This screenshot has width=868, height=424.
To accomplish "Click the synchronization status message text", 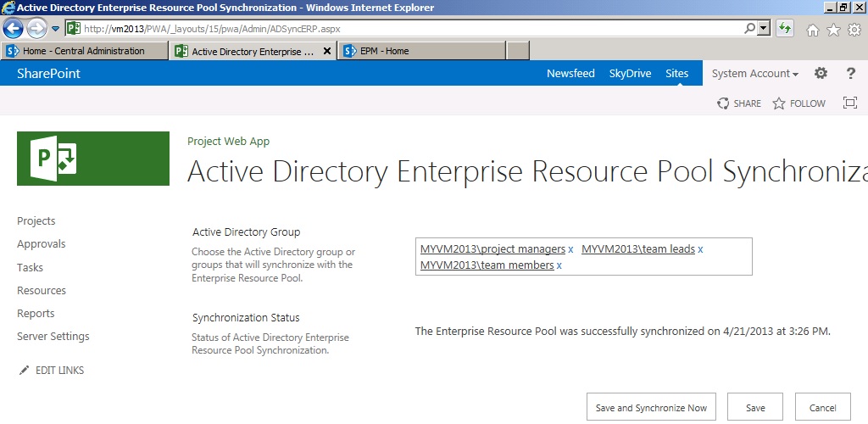I will pos(623,332).
